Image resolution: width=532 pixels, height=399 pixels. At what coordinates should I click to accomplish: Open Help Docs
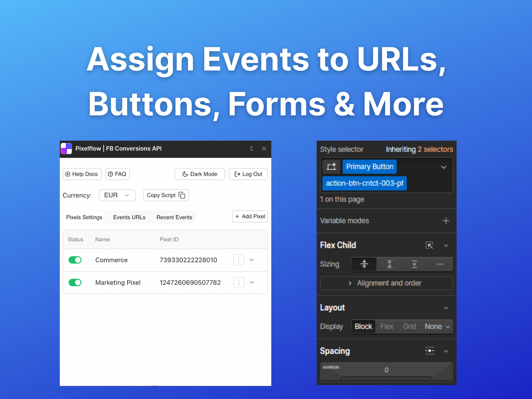click(x=82, y=174)
